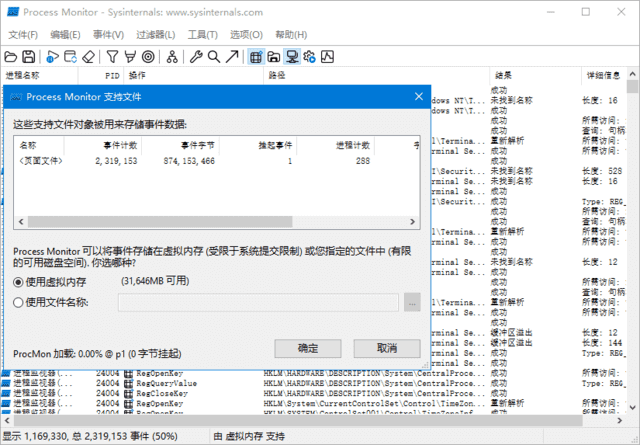The image size is (640, 445).
Task: Click the 详细信息 column header
Action: point(604,76)
